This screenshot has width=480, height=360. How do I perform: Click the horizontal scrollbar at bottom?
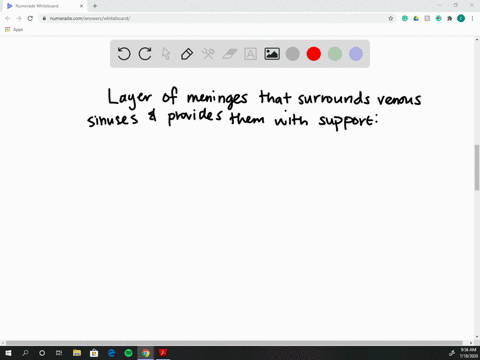[234, 343]
